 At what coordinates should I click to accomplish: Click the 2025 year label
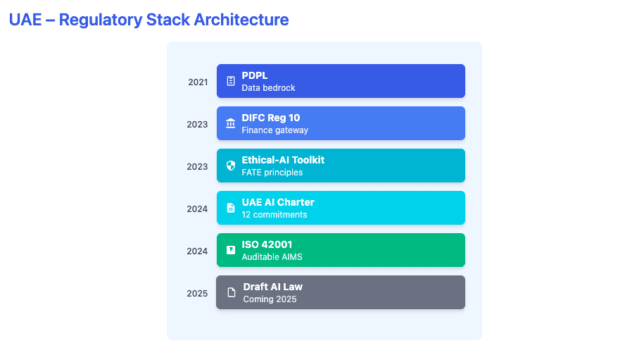(x=197, y=294)
